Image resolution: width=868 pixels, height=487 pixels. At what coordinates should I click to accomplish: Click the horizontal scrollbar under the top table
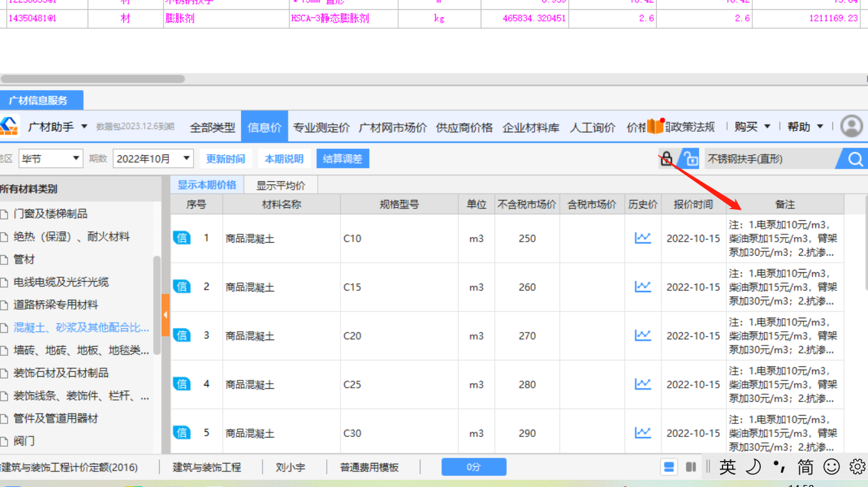click(x=92, y=79)
